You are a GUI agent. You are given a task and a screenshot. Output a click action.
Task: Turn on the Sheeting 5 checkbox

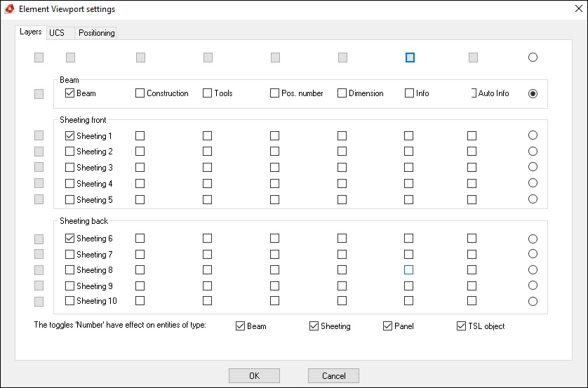69,199
